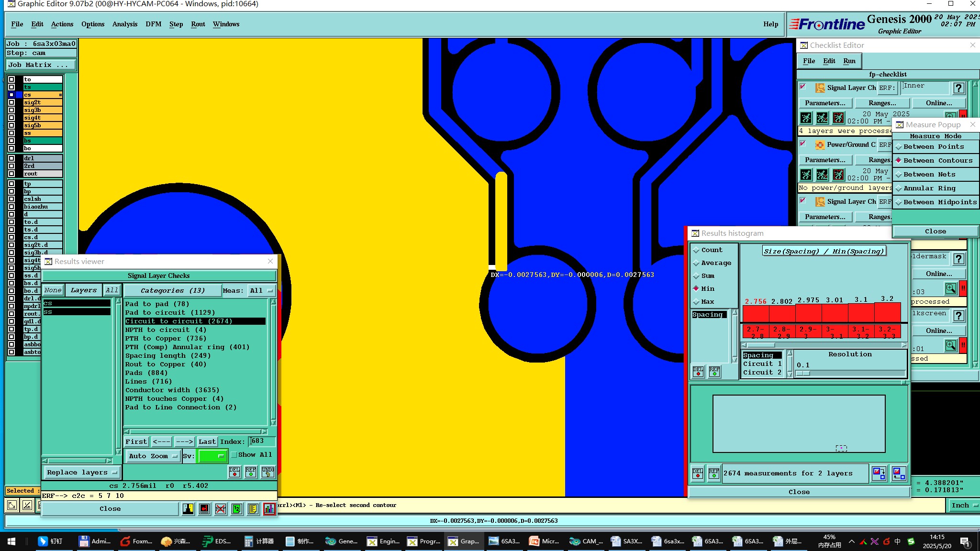Viewport: 980px width, 551px height.
Task: Open the Meas All dropdown
Action: (261, 291)
